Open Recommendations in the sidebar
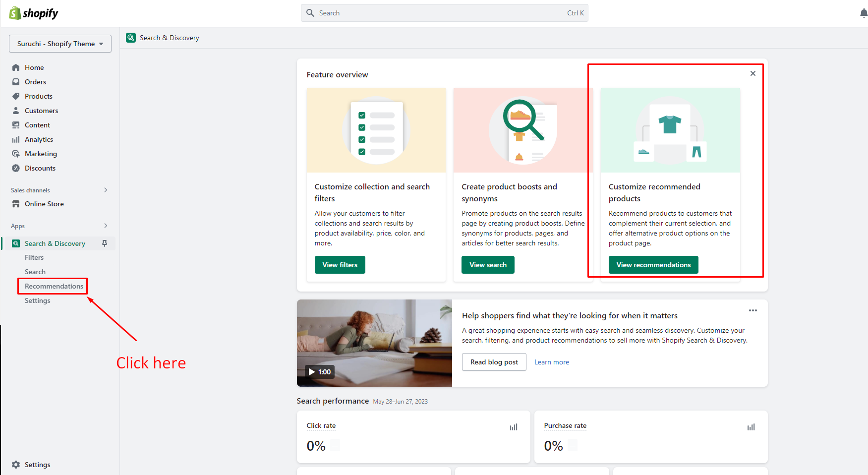Screen dimensions: 868x475 point(54,286)
